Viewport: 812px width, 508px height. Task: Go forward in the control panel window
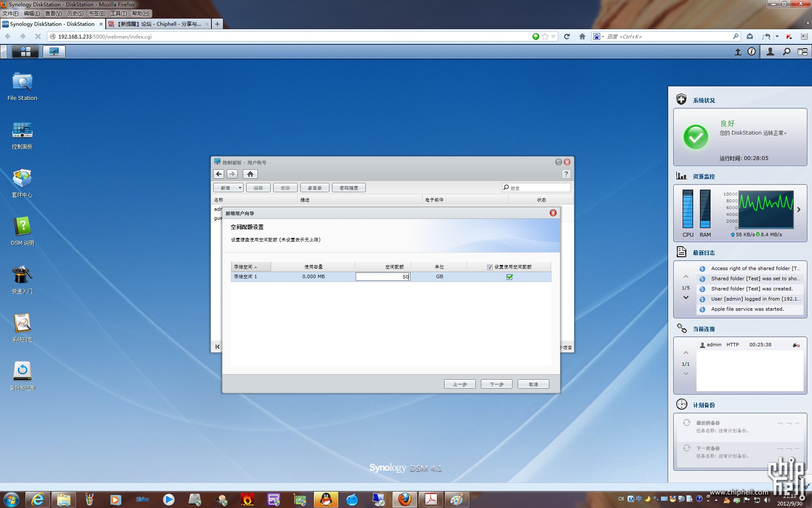click(x=232, y=174)
